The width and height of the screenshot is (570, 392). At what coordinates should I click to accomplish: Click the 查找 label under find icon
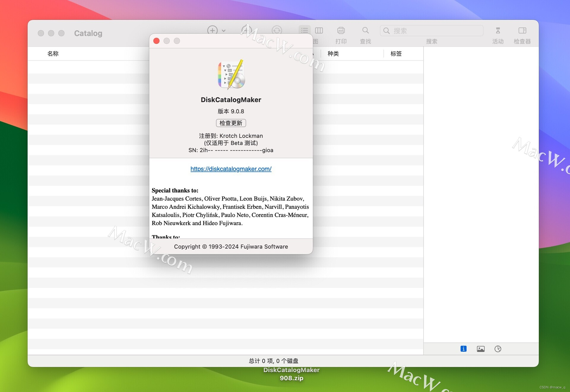tap(365, 42)
